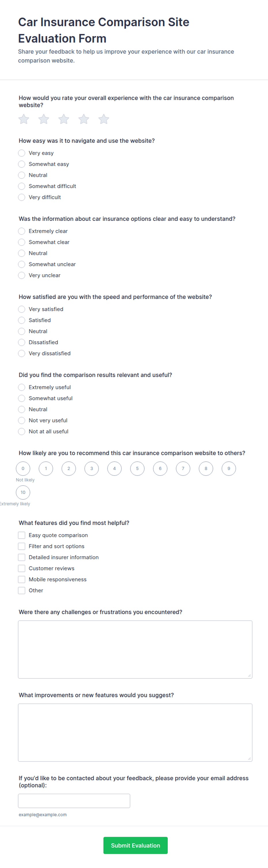Image resolution: width=268 pixels, height=868 pixels.
Task: Choose the fourth star rating
Action: click(84, 119)
